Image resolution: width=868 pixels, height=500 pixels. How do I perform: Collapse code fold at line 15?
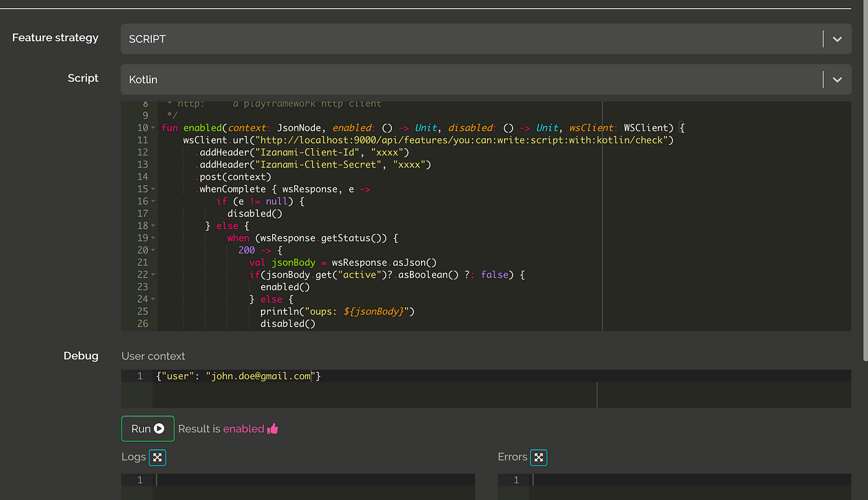tap(153, 189)
